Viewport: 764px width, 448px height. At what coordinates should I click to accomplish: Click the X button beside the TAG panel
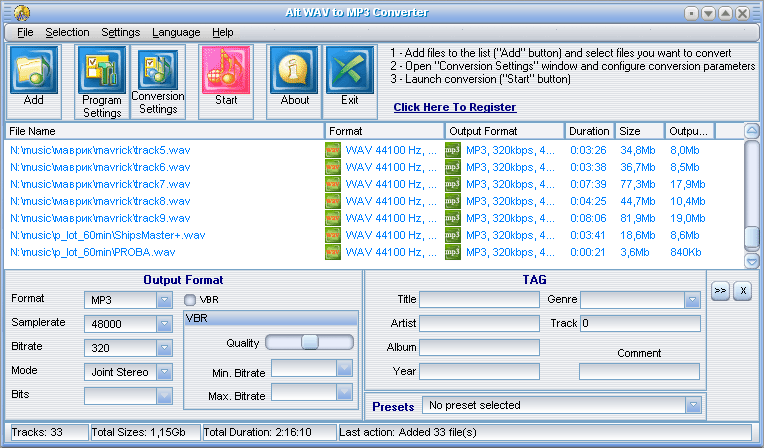tap(743, 291)
